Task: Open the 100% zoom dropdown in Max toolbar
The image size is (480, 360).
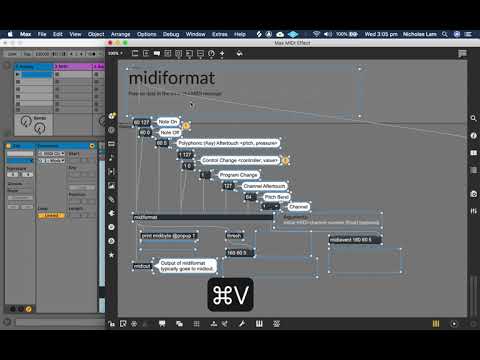Action: click(x=116, y=53)
